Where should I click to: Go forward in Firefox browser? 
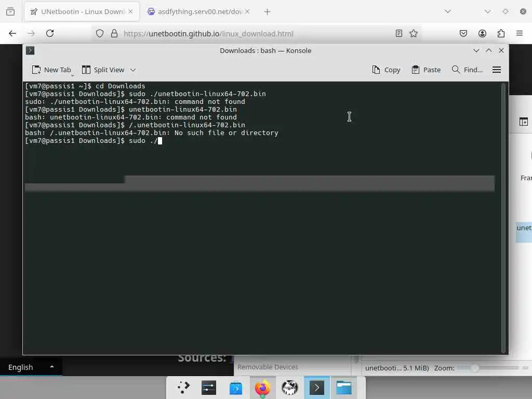click(31, 33)
